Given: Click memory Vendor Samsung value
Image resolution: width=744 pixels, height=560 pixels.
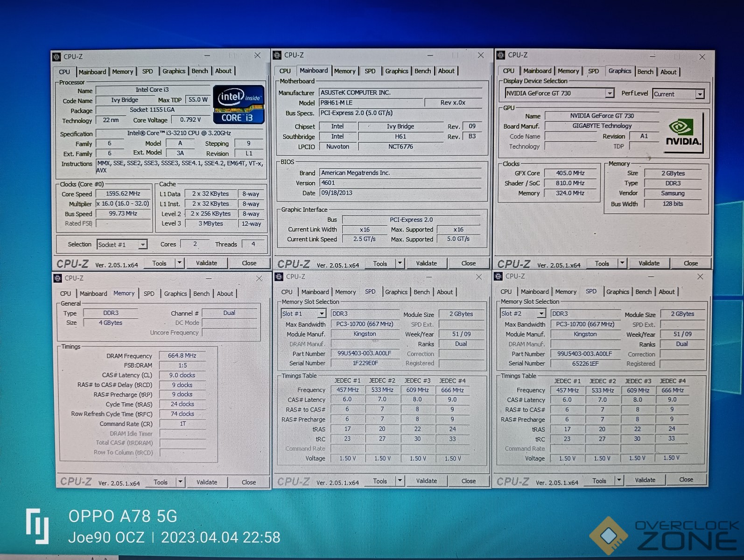Looking at the screenshot, I should pyautogui.click(x=673, y=193).
